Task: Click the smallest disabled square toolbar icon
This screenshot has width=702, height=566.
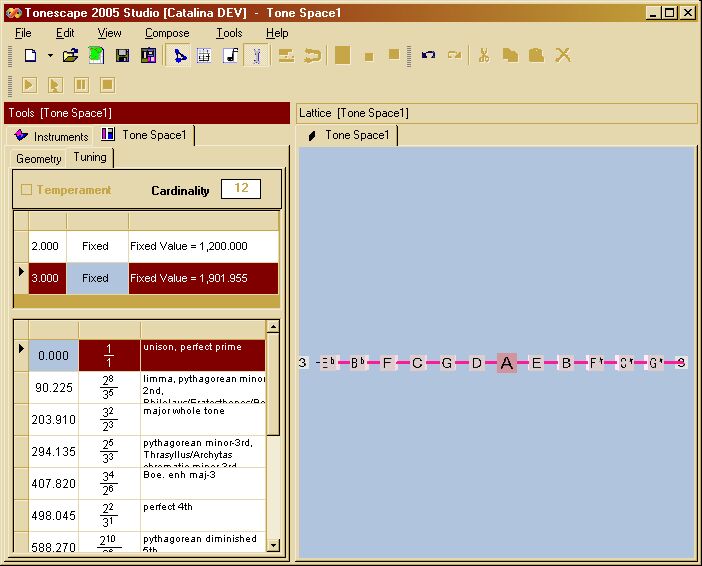Action: (x=369, y=56)
